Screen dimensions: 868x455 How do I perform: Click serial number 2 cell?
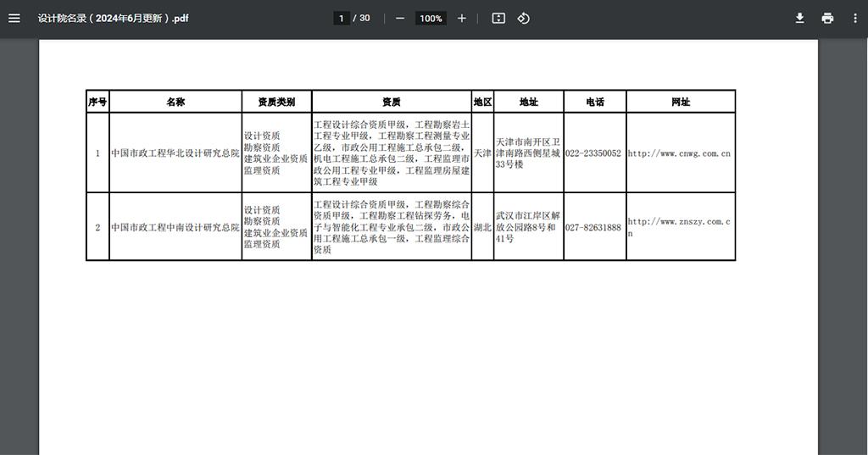(x=98, y=227)
